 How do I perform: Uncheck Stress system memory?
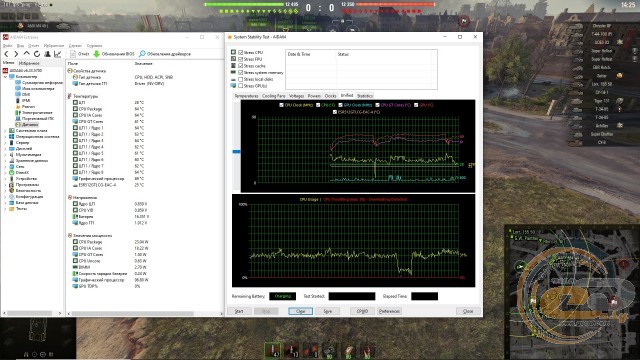point(240,73)
